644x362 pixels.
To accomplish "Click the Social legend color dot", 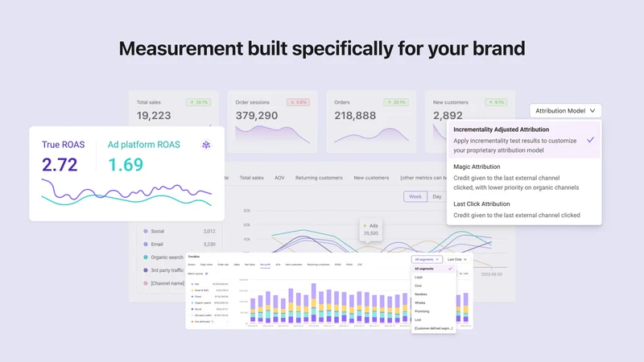I will tap(146, 231).
